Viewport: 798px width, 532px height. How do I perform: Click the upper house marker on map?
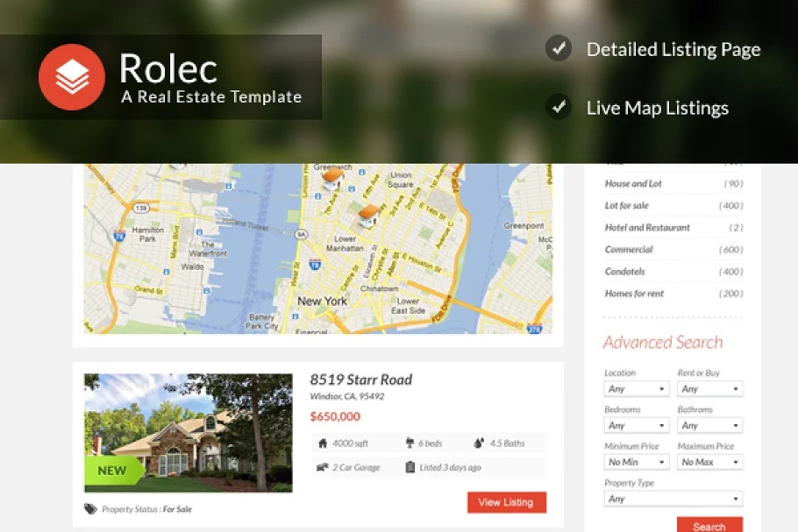coord(332,179)
